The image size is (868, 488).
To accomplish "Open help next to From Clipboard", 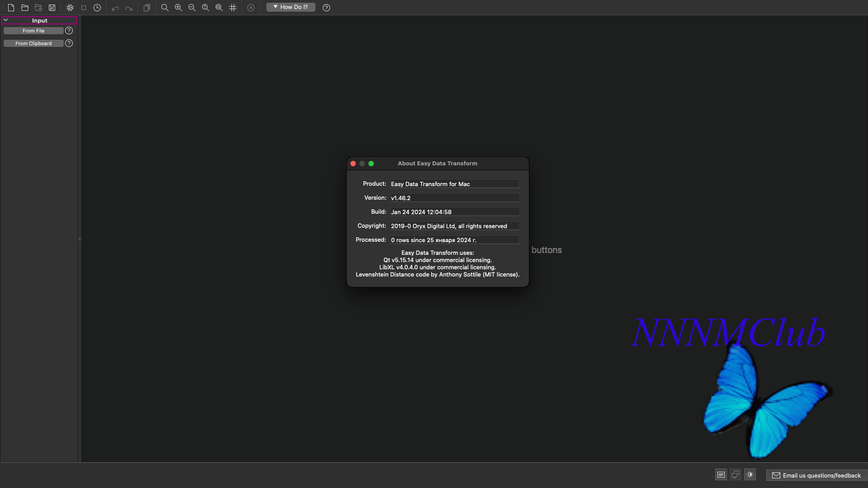I will [69, 43].
